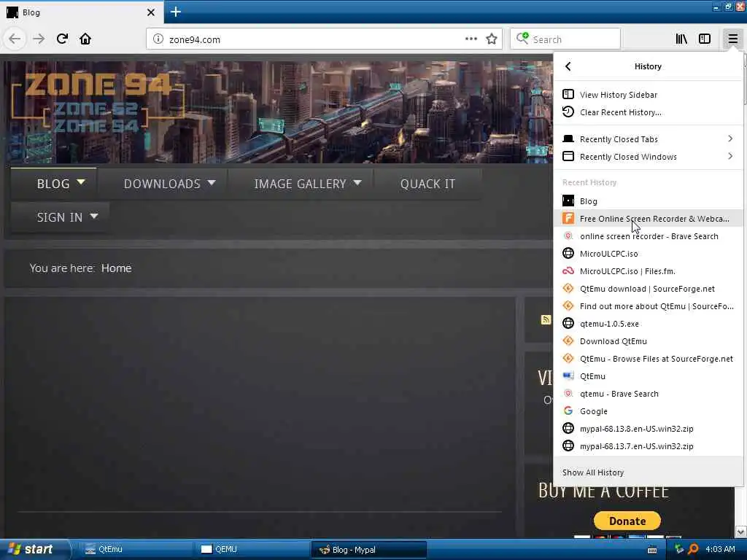The image size is (747, 560).
Task: Open View History Sidebar
Action: 648,95
